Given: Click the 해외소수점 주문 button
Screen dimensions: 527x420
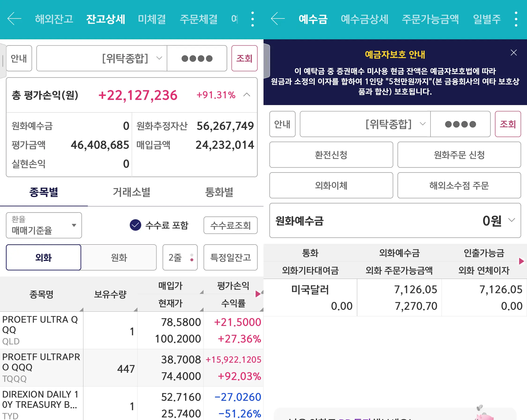Looking at the screenshot, I should pos(459,185).
